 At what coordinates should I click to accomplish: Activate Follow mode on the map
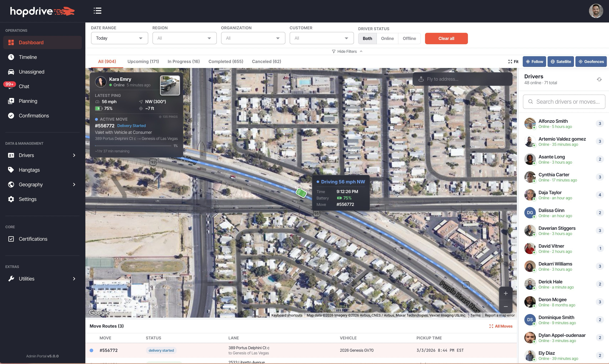[534, 61]
